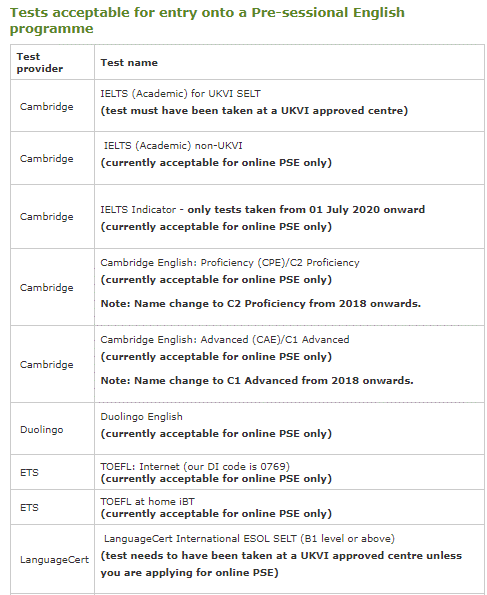Click the 'LanguageCert' provider cell
The width and height of the screenshot is (487, 595).
(x=54, y=560)
